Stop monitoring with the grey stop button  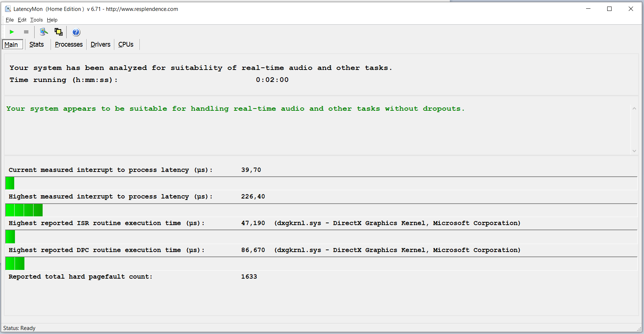26,32
